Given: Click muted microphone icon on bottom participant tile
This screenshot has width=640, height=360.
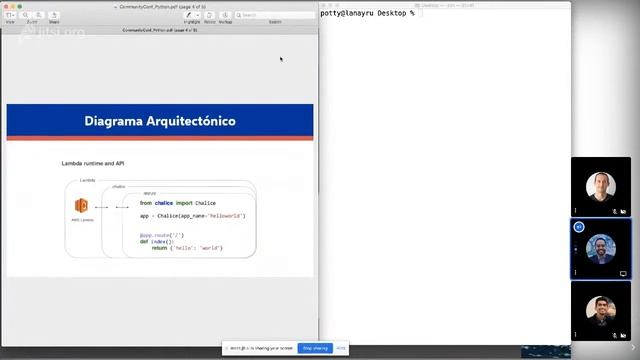Looking at the screenshot, I should [615, 336].
